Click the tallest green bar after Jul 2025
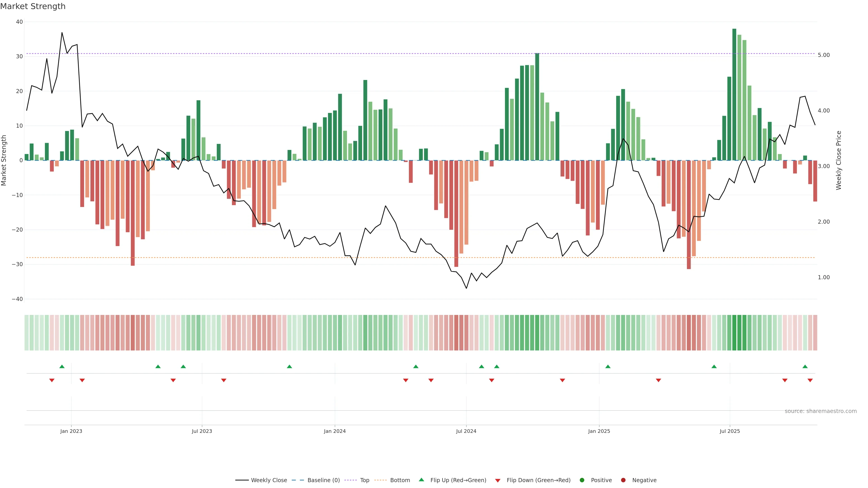The image size is (868, 488). (734, 94)
